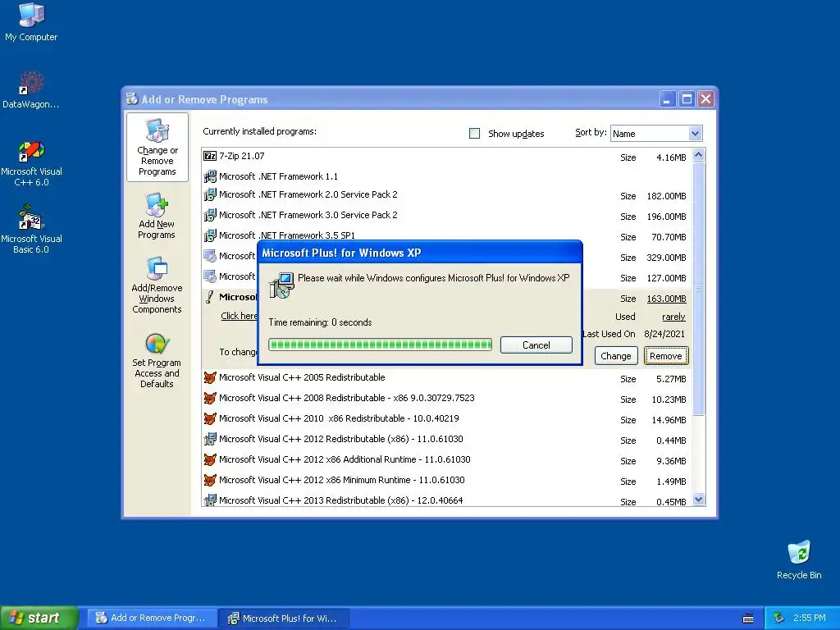This screenshot has width=840, height=630.
Task: Click the program list scrollbar thumb
Action: 699,288
